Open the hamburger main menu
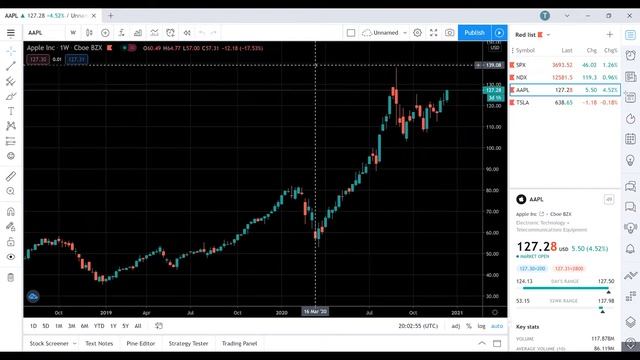This screenshot has width=640, height=360. (11, 33)
